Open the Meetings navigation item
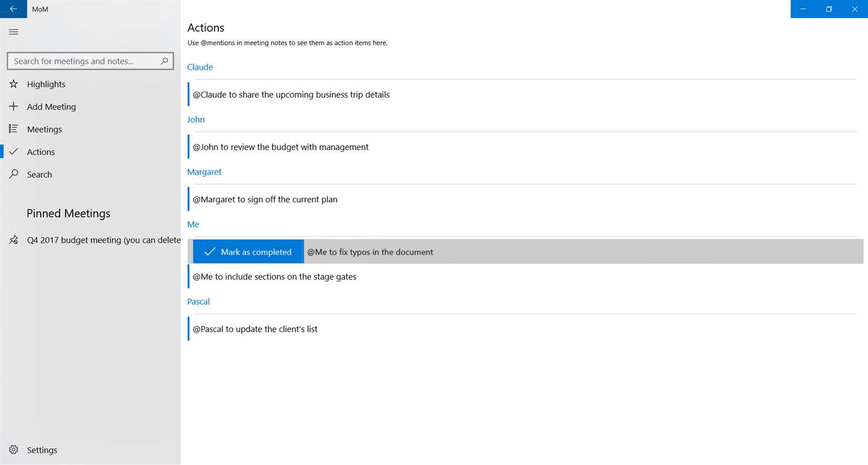The width and height of the screenshot is (868, 465). [x=45, y=130]
